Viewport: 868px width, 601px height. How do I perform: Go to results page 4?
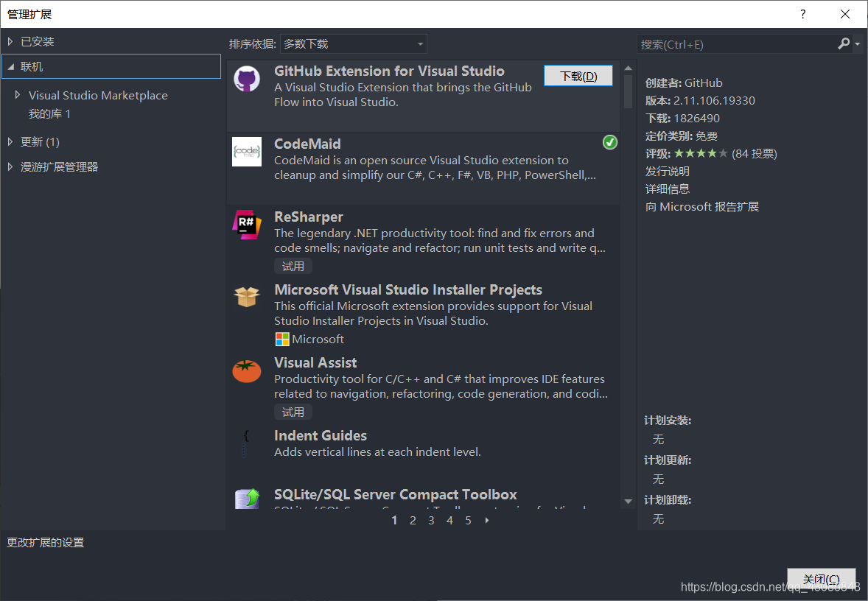(449, 520)
